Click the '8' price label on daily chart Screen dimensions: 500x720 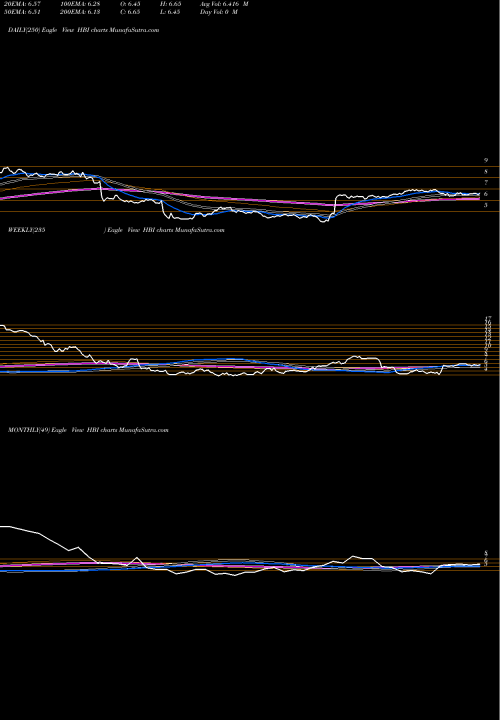(x=486, y=172)
